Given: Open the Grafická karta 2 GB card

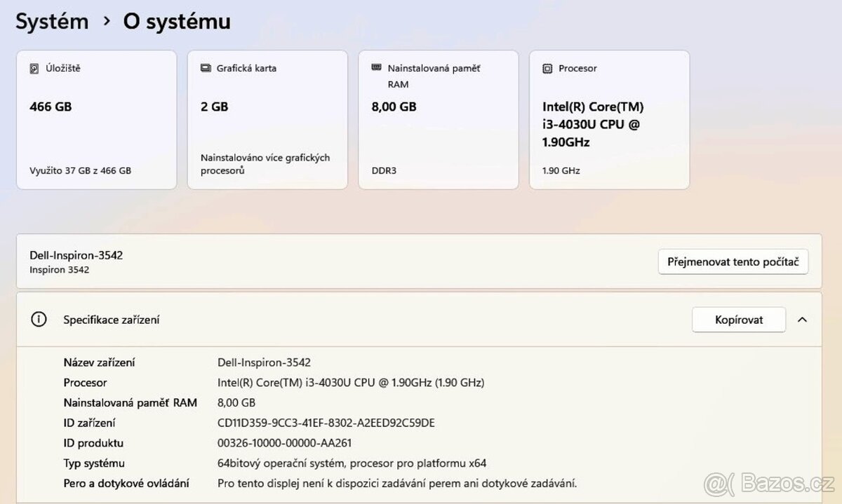Looking at the screenshot, I should pyautogui.click(x=267, y=120).
